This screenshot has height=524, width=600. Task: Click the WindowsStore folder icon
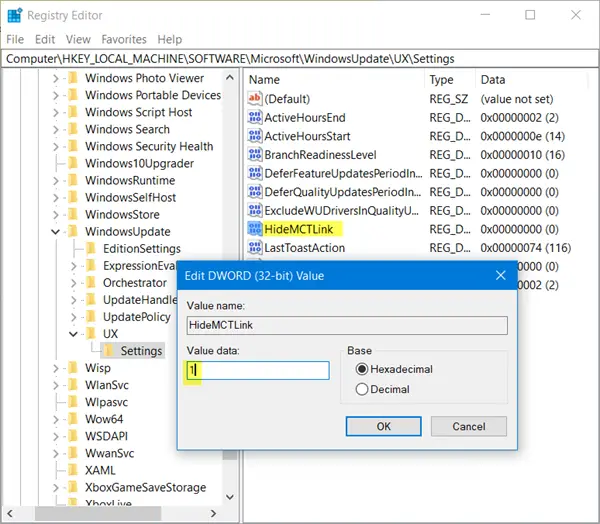click(73, 214)
